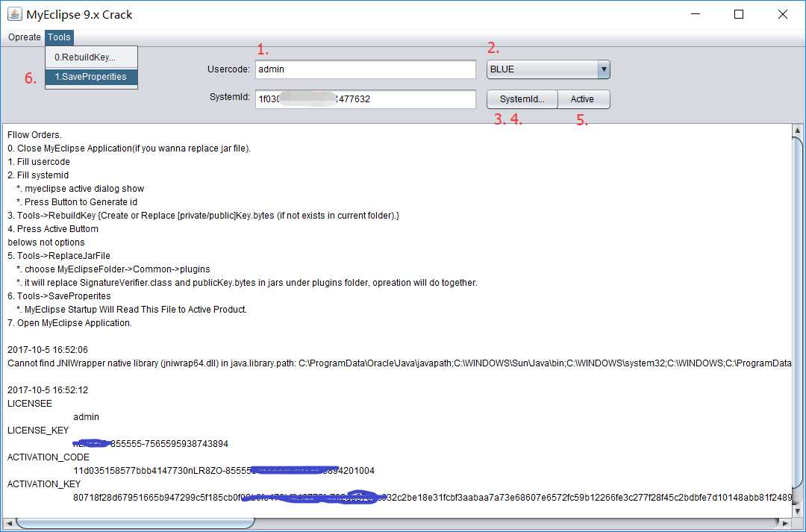Click the Java application icon in title bar
Screen dimensions: 806x532
(14, 14)
